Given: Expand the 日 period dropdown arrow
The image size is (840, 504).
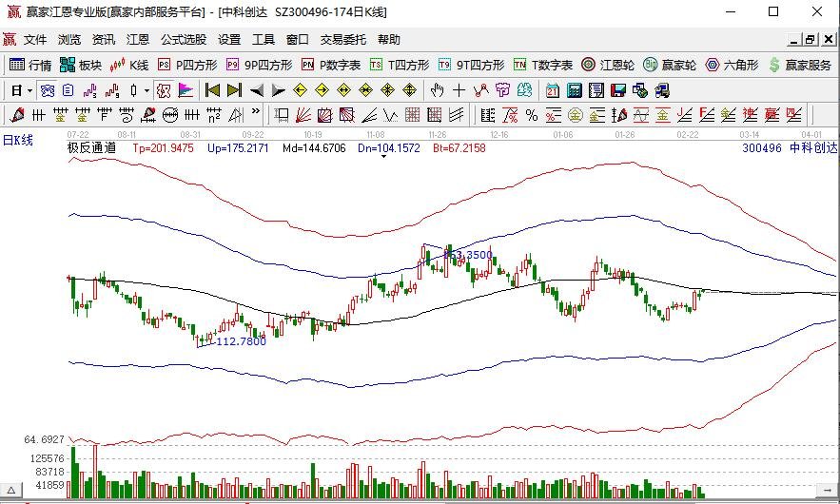Looking at the screenshot, I should pyautogui.click(x=30, y=90).
